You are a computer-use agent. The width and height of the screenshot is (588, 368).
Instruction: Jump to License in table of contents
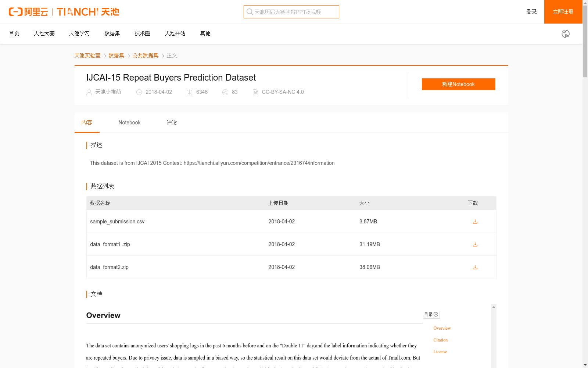[440, 352]
